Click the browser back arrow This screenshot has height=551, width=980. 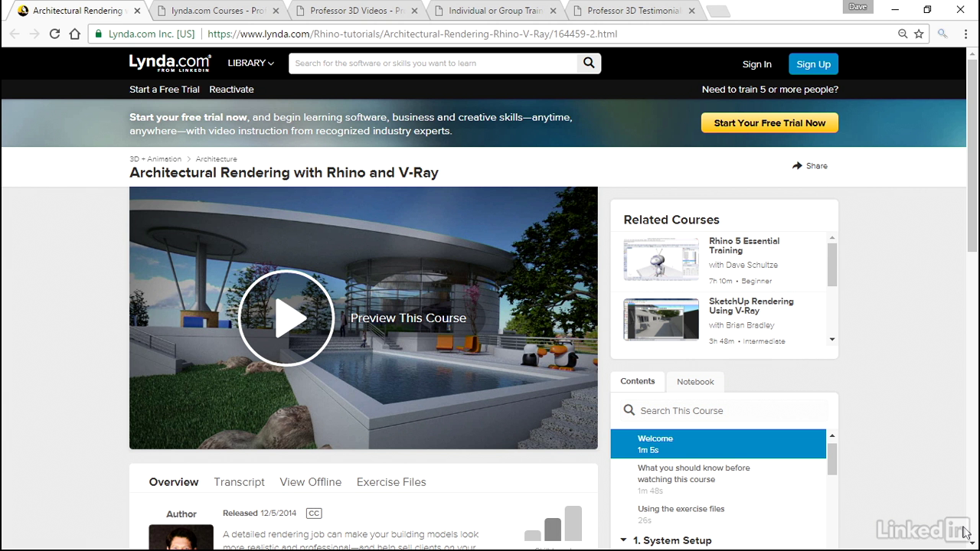pos(15,34)
